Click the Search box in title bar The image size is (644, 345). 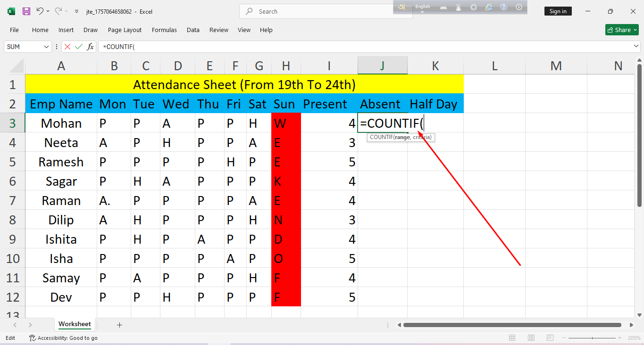326,11
